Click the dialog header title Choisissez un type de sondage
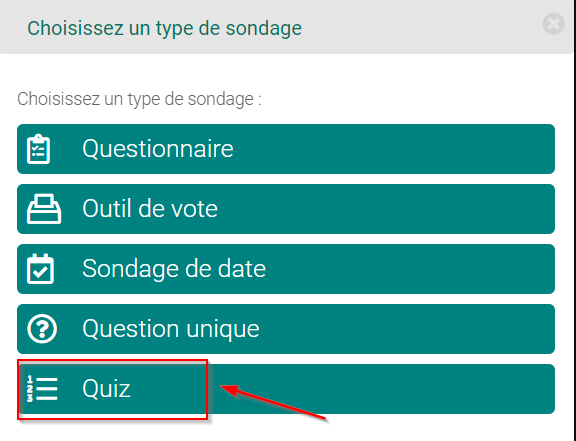The image size is (576, 441). [165, 29]
